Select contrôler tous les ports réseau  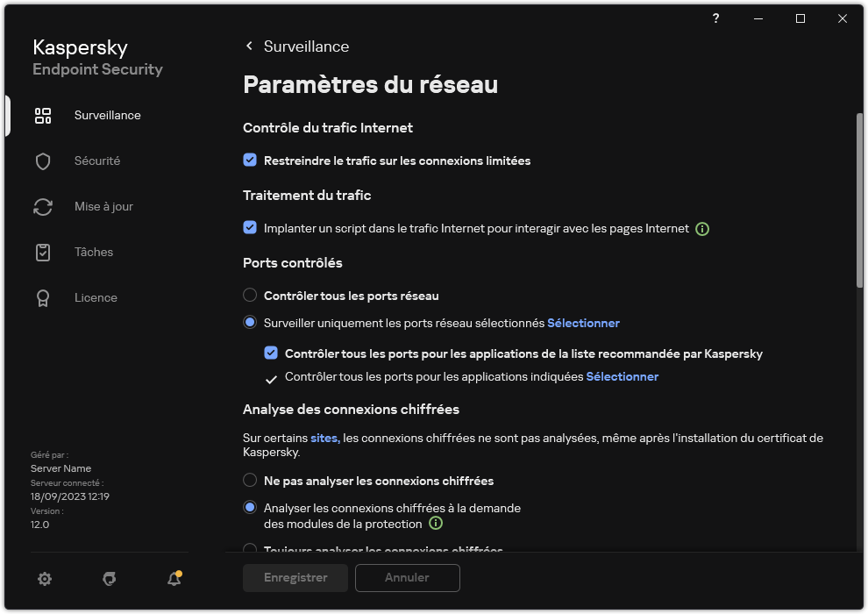point(250,296)
